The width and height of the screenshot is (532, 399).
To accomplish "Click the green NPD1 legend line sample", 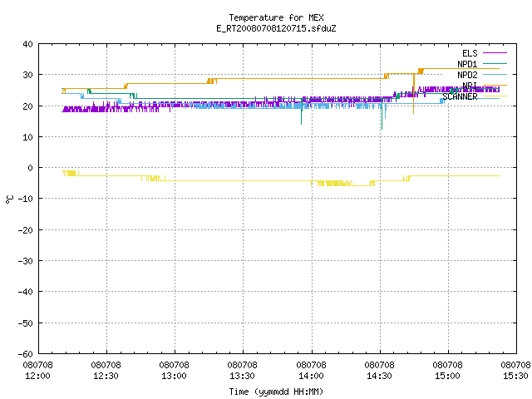I will coord(495,63).
